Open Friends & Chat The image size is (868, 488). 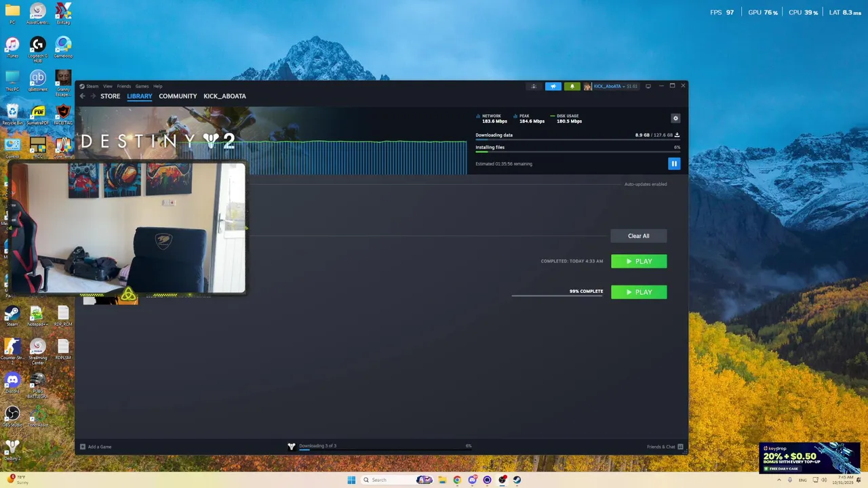coord(665,447)
